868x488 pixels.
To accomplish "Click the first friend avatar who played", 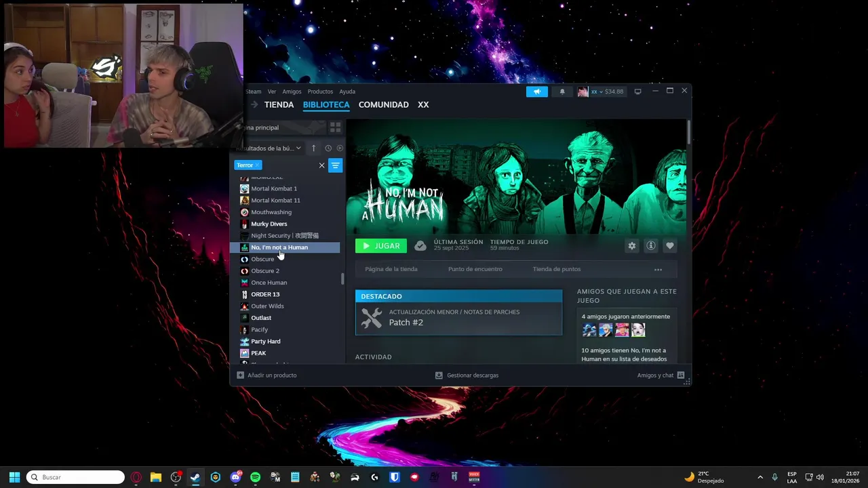I will point(589,330).
